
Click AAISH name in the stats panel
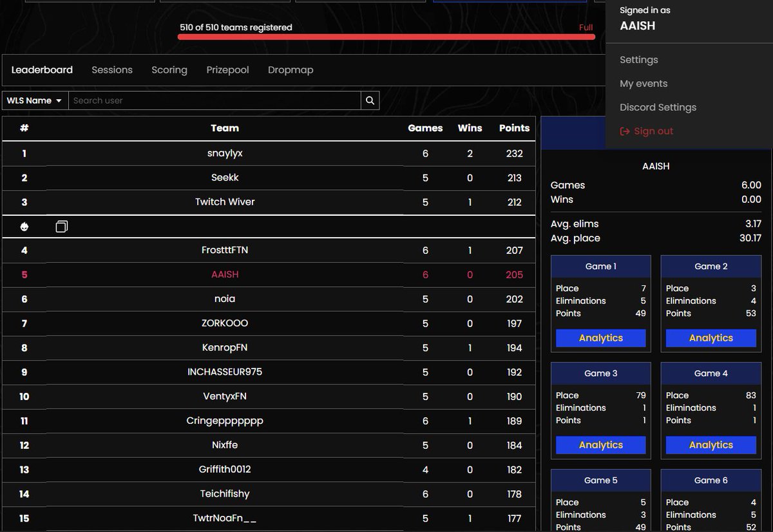(656, 166)
